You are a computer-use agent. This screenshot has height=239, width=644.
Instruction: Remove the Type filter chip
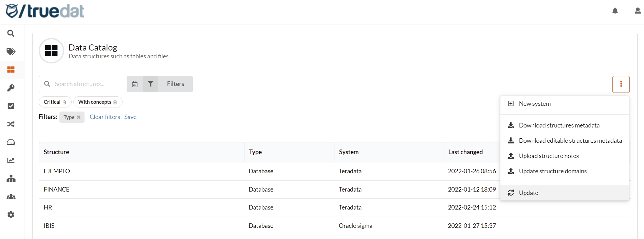click(79, 117)
